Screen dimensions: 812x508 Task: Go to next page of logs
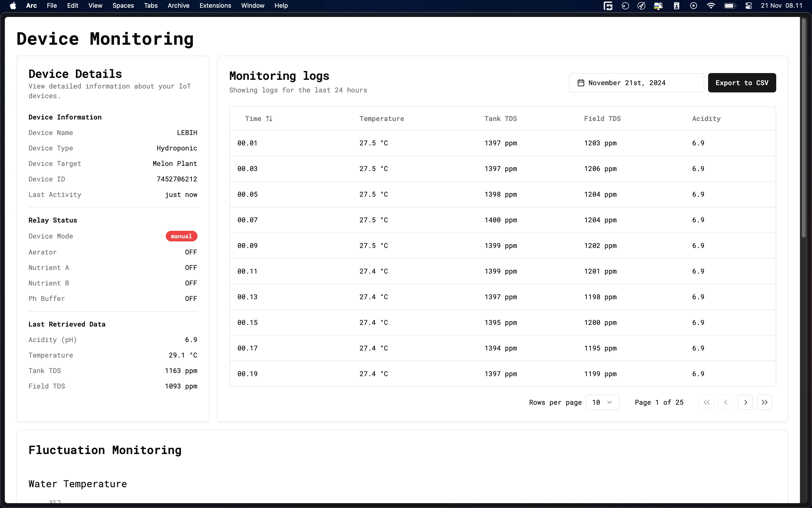click(745, 403)
